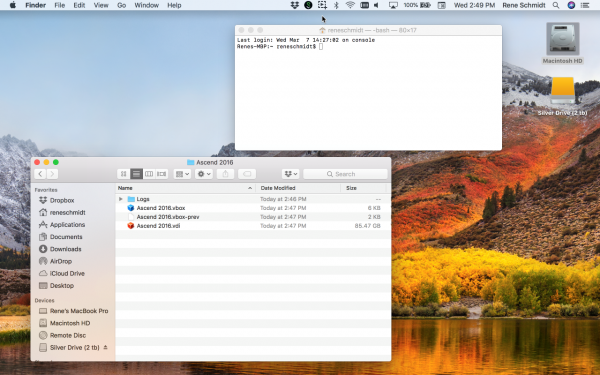Sort by the Name column header
The image size is (600, 375).
pyautogui.click(x=185, y=188)
